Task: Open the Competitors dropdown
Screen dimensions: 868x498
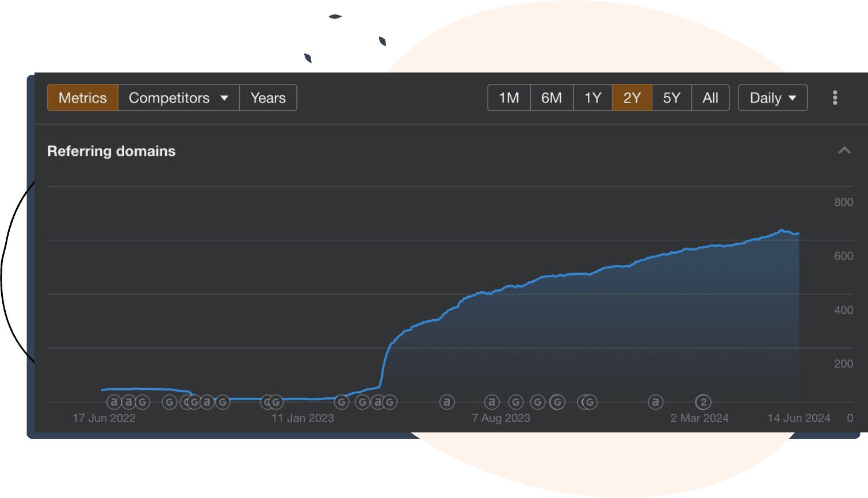Action: click(178, 98)
